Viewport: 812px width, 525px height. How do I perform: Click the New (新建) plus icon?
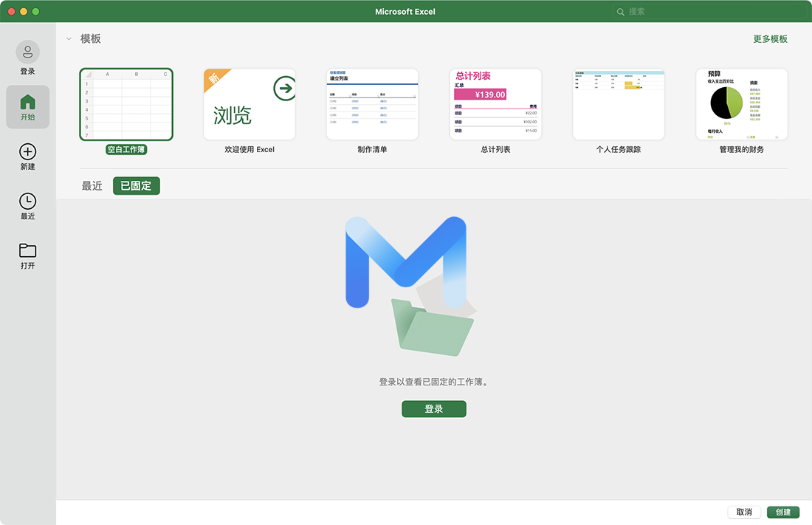27,151
